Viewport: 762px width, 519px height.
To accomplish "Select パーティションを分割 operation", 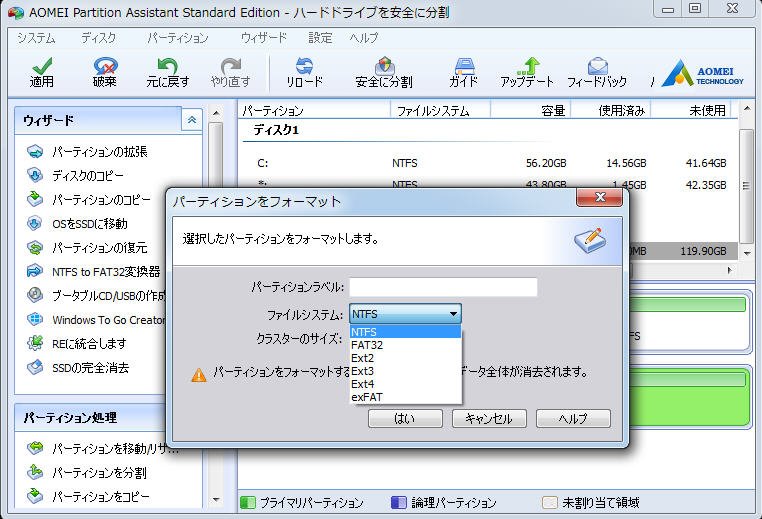I will click(87, 472).
